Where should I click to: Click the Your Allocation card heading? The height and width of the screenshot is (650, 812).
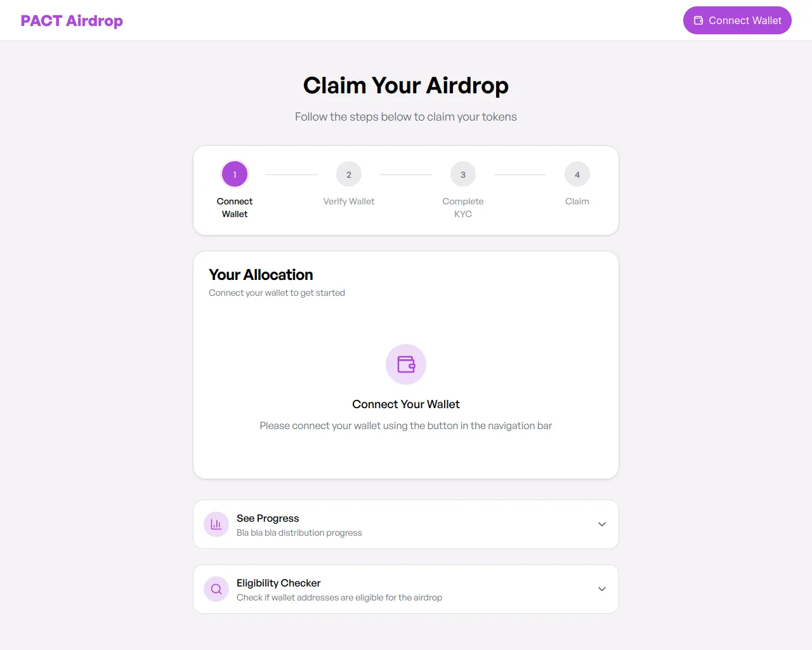coord(261,275)
